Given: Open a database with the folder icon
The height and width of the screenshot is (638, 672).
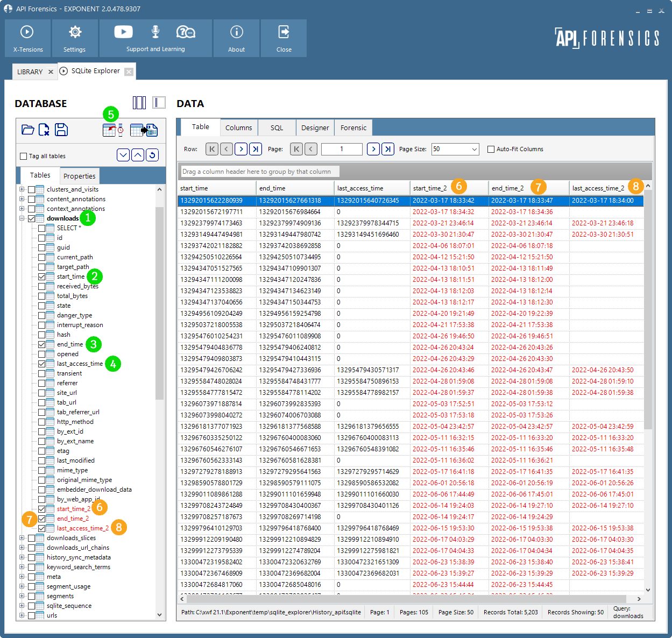Looking at the screenshot, I should pos(27,130).
